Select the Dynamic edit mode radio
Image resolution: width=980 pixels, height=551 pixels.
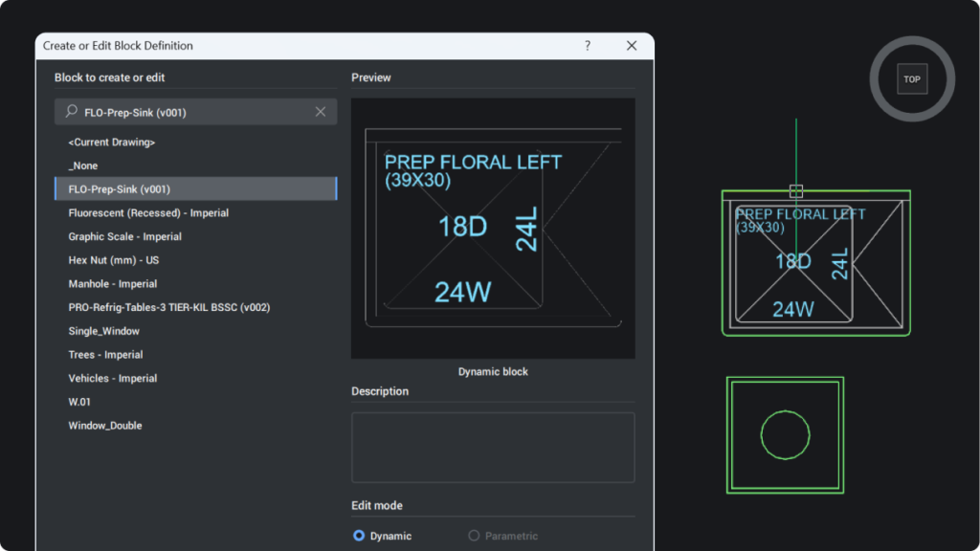pos(359,536)
